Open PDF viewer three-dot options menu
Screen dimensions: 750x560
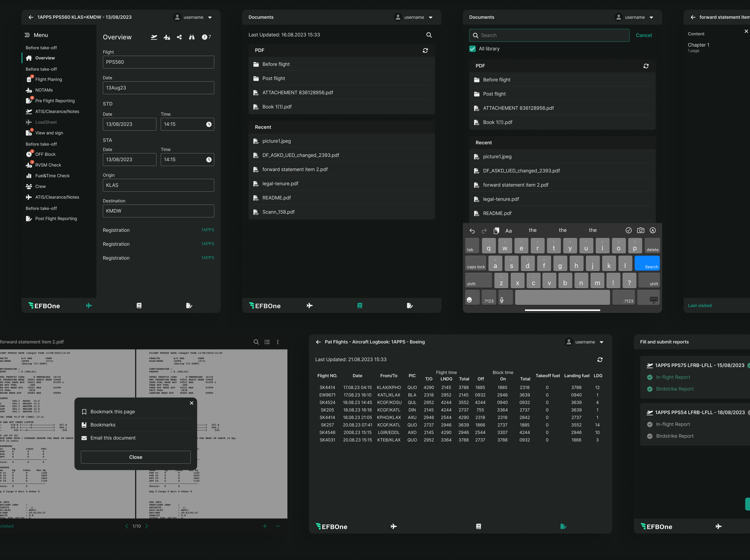278,342
